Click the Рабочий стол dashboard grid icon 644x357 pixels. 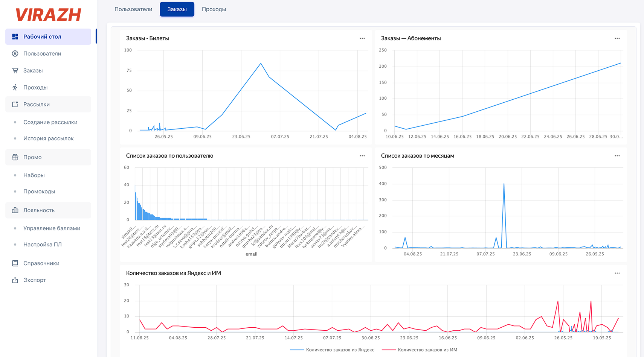click(x=15, y=36)
